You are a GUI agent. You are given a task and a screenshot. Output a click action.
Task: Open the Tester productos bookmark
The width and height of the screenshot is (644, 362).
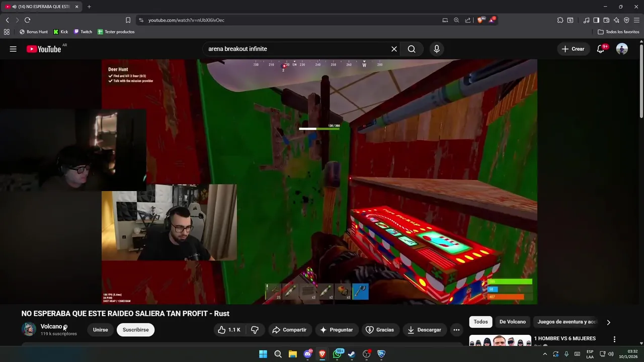pyautogui.click(x=116, y=32)
